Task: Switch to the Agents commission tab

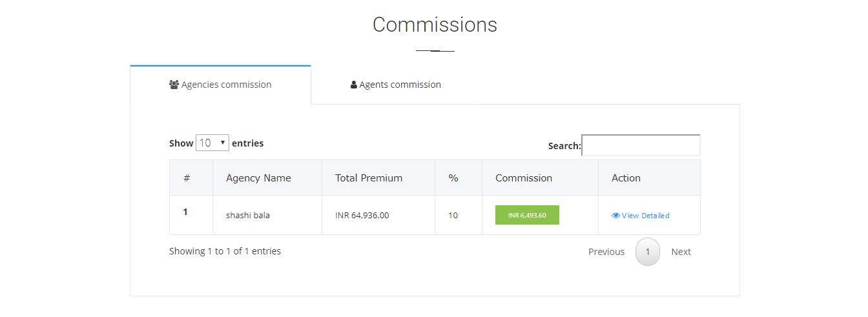Action: coord(396,85)
